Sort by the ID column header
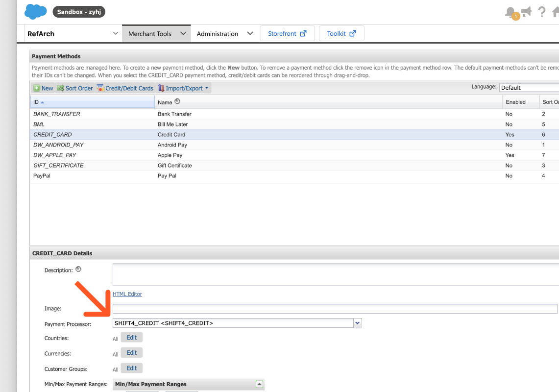The height and width of the screenshot is (392, 559). (92, 102)
